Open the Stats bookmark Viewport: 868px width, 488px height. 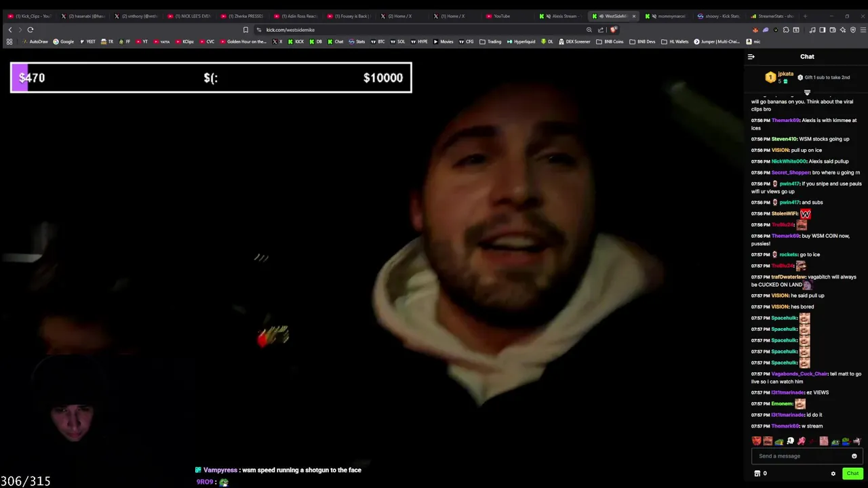[357, 41]
